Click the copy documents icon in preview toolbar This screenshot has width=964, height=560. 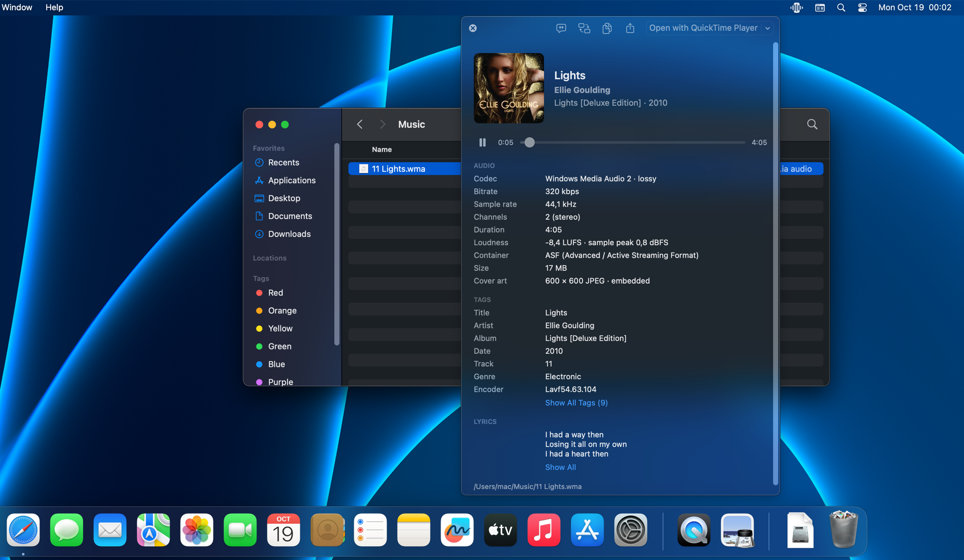(x=607, y=28)
